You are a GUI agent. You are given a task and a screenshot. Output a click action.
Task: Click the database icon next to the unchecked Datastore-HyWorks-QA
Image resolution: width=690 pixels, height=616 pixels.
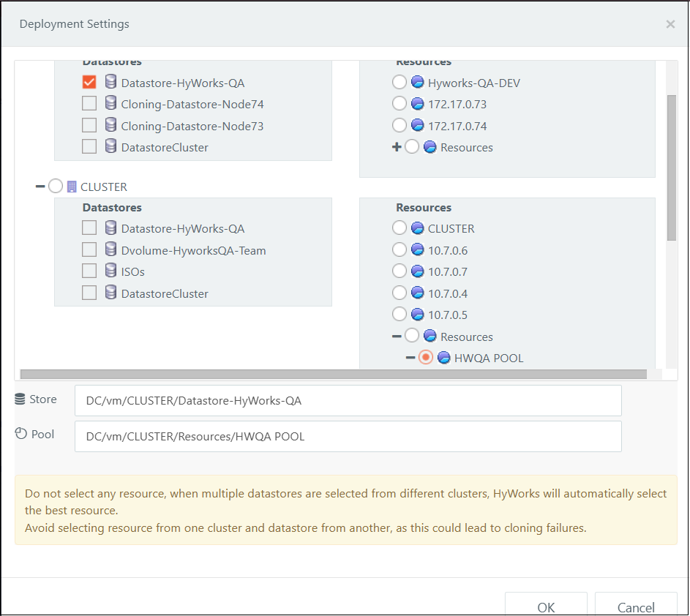111,228
